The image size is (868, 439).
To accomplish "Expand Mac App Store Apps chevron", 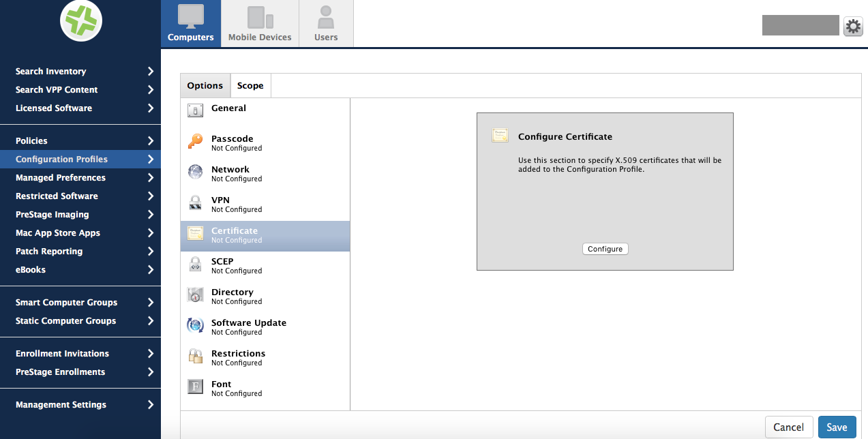I will tap(151, 232).
